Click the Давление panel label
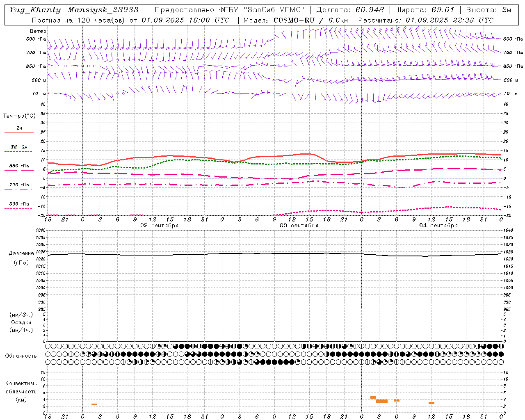Screen dimensions: 525x420 [x=21, y=253]
